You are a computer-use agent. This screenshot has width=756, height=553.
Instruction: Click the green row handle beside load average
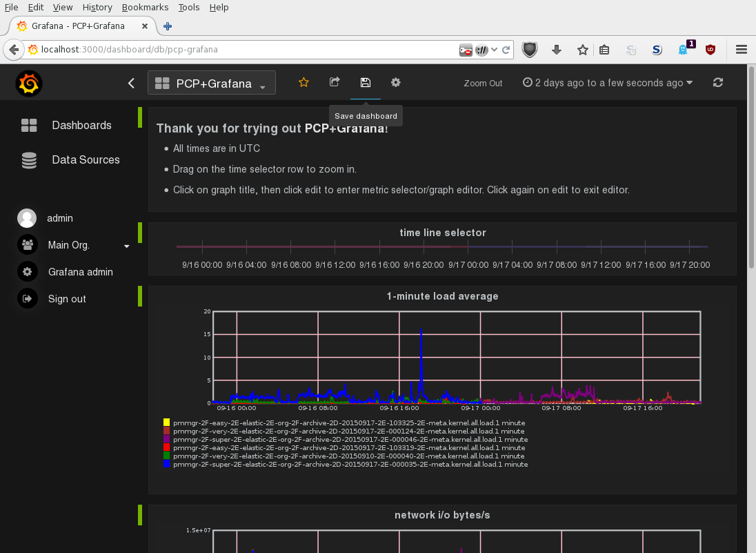point(140,296)
